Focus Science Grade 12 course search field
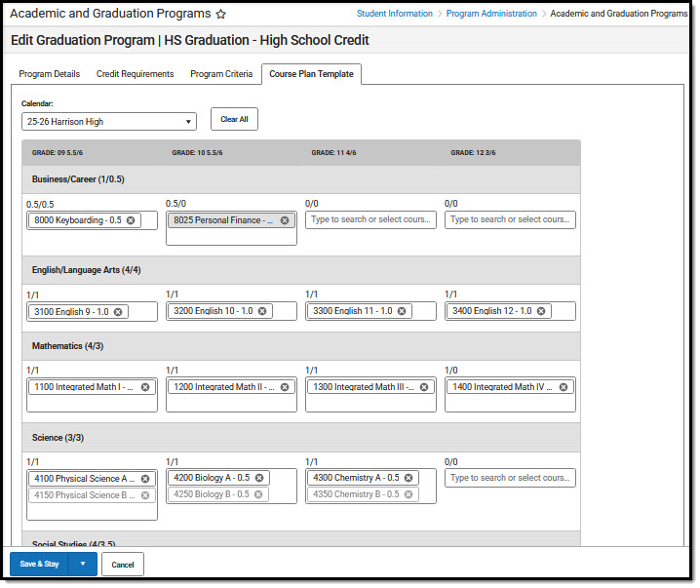 coord(510,478)
